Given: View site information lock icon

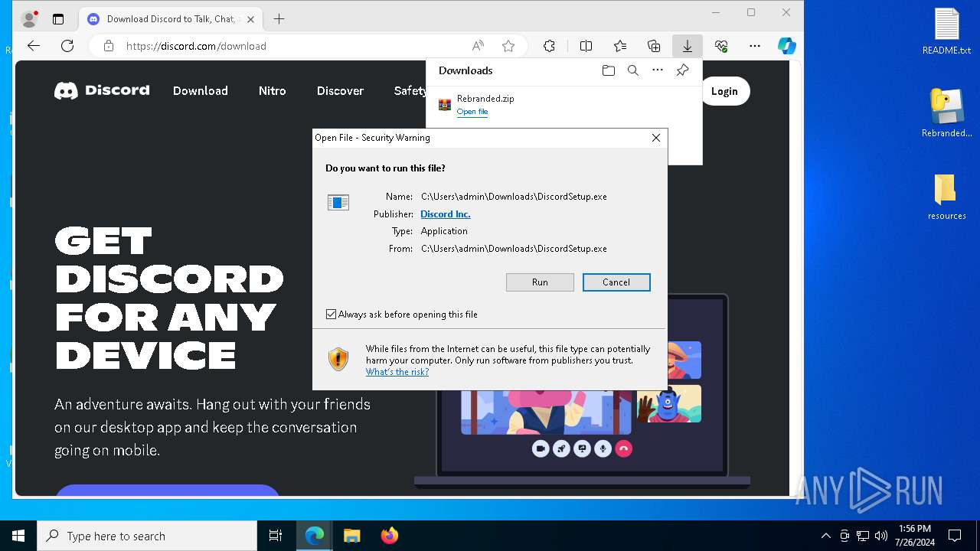Looking at the screenshot, I should pyautogui.click(x=109, y=46).
